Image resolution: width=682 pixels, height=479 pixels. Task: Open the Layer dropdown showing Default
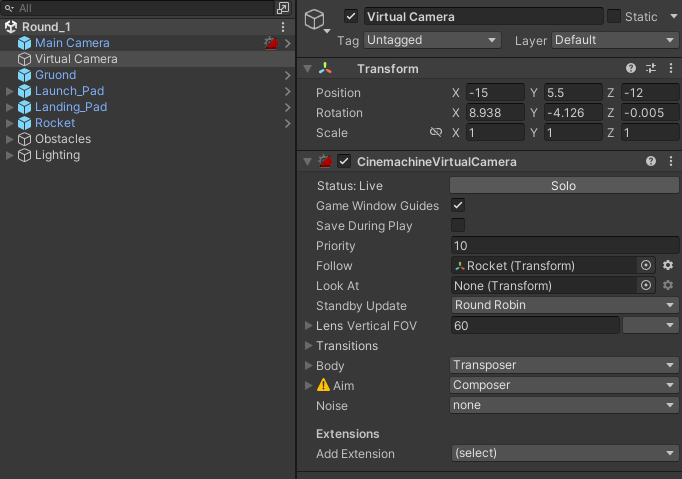[x=615, y=40]
